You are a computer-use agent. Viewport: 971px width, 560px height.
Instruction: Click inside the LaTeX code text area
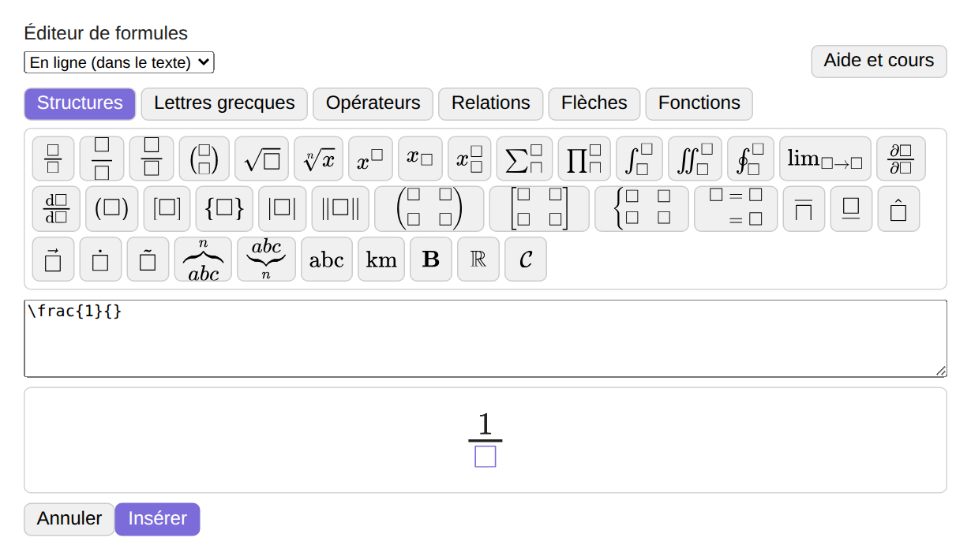(x=485, y=338)
